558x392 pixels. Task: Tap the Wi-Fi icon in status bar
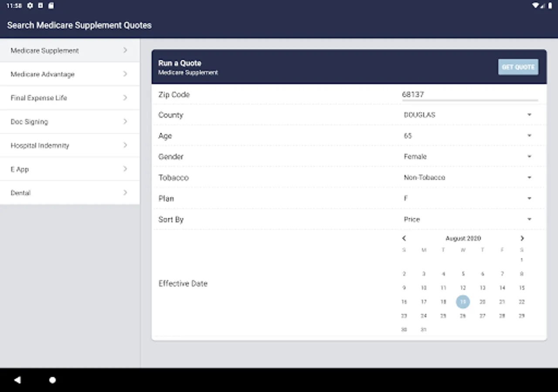[x=535, y=6]
